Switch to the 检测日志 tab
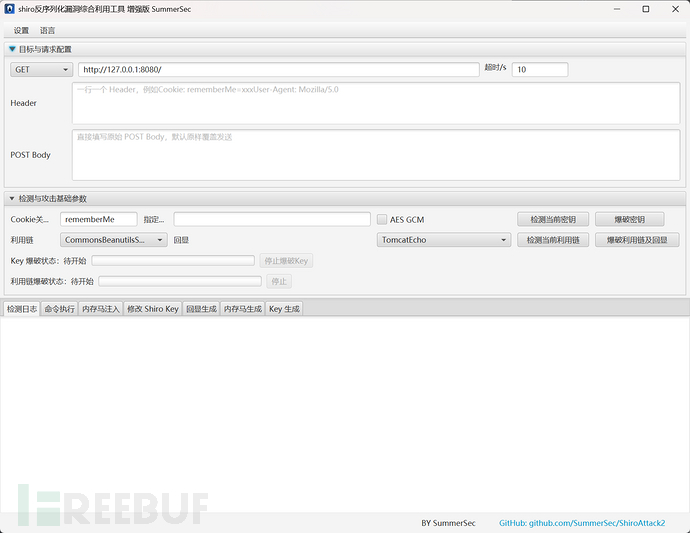The width and height of the screenshot is (690, 533). point(22,309)
